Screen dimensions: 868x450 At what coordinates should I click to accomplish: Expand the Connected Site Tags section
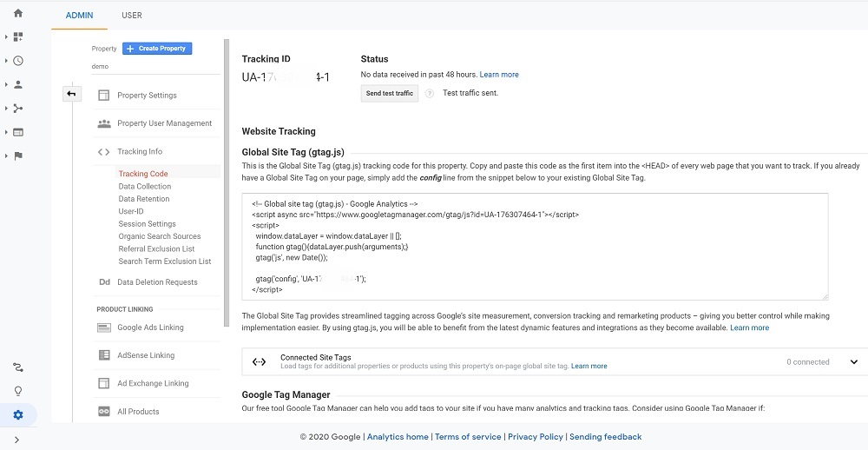click(853, 362)
